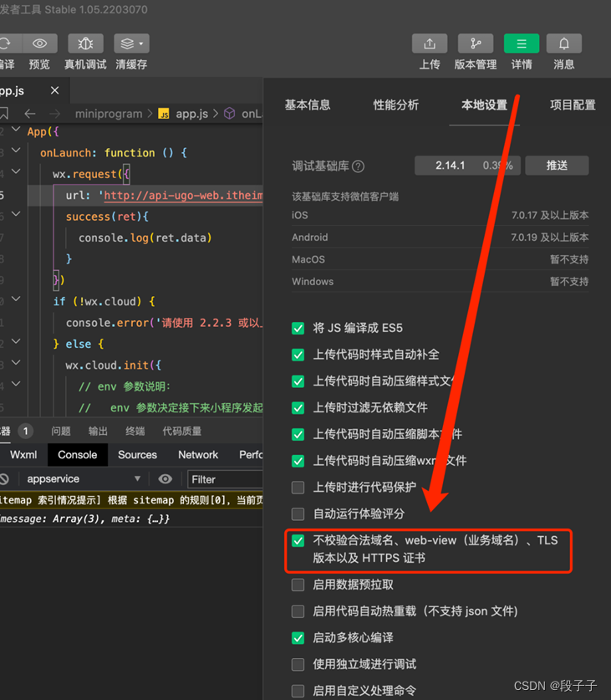611x700 pixels.
Task: Click miniprogram in the breadcrumb path
Action: (x=109, y=114)
